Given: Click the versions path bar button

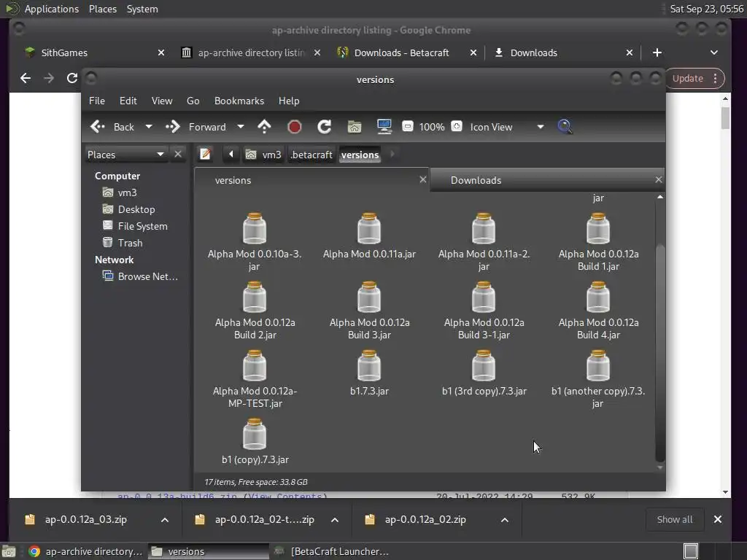Looking at the screenshot, I should 360,155.
